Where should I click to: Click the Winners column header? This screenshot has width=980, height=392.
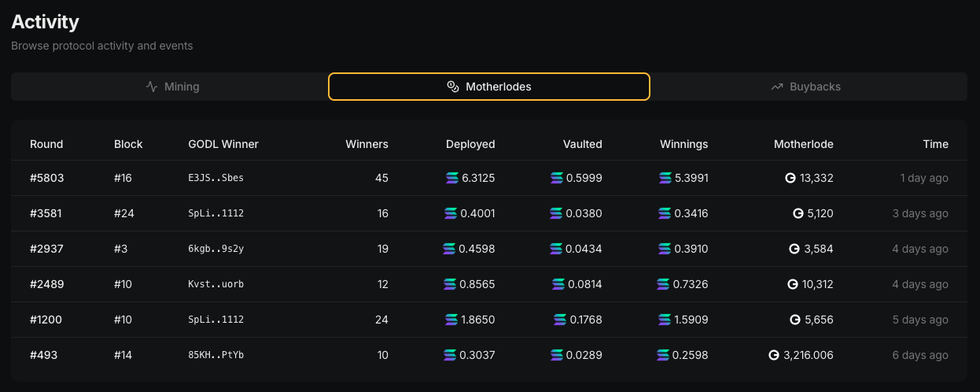tap(367, 144)
